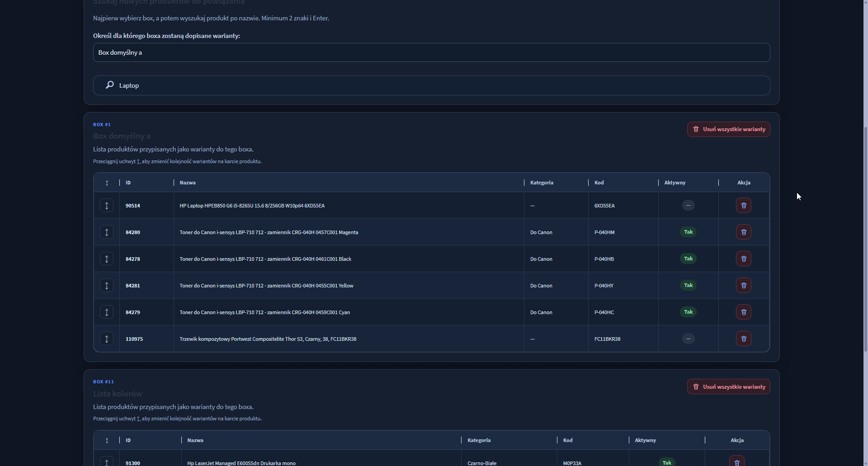Click the Box domyślny a section heading
The height and width of the screenshot is (466, 868).
(x=122, y=136)
